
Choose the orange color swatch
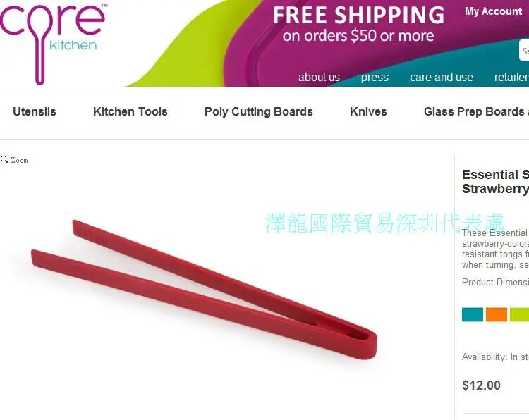tap(497, 314)
